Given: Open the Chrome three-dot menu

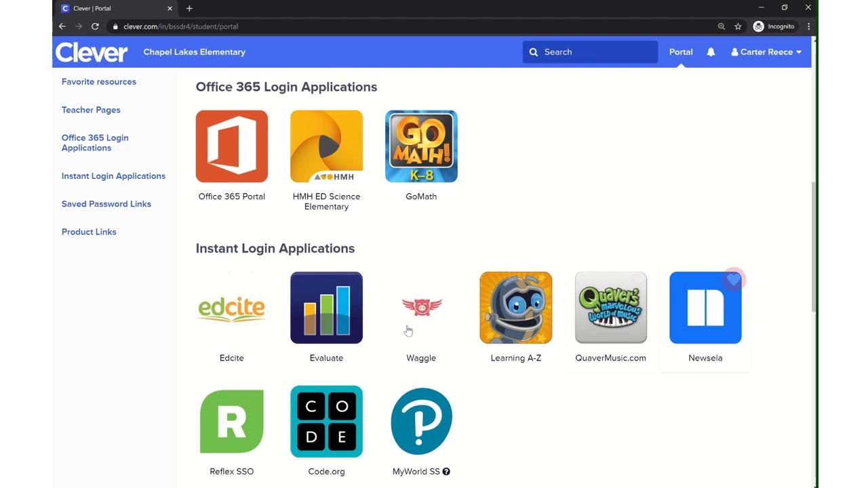Looking at the screenshot, I should tap(809, 26).
